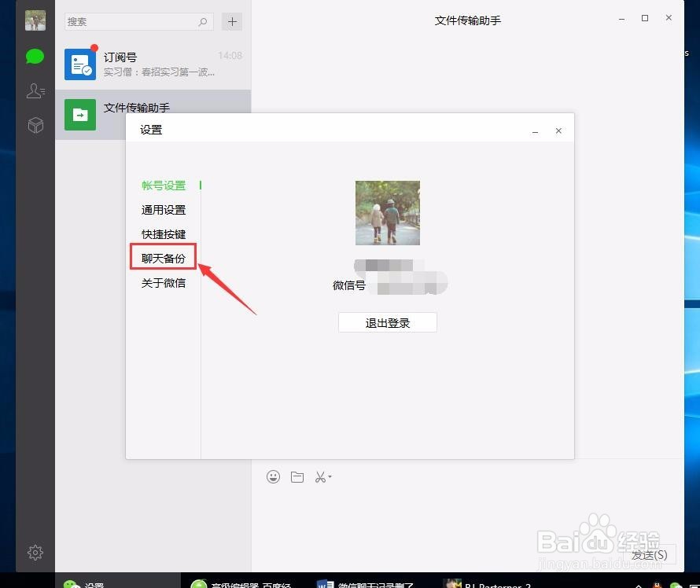The width and height of the screenshot is (700, 588).
Task: Minimize the WeChat main window
Action: click(621, 19)
